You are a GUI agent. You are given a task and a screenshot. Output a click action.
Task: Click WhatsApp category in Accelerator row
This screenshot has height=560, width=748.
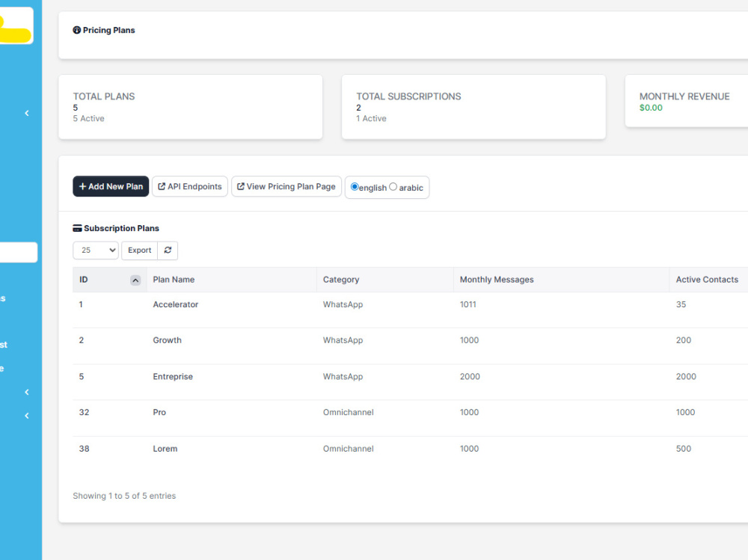[343, 304]
